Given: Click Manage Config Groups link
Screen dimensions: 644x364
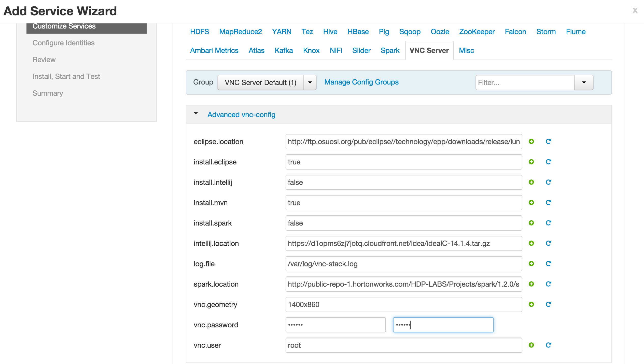Looking at the screenshot, I should coord(361,82).
